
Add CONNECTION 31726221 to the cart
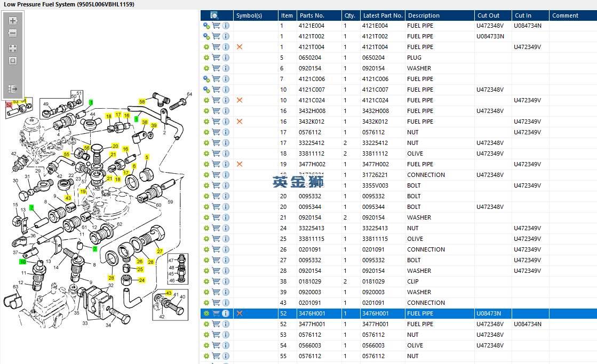pos(216,175)
